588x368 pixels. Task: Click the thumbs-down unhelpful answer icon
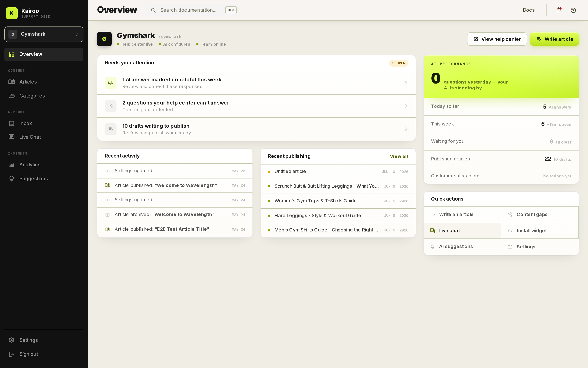[x=111, y=83]
